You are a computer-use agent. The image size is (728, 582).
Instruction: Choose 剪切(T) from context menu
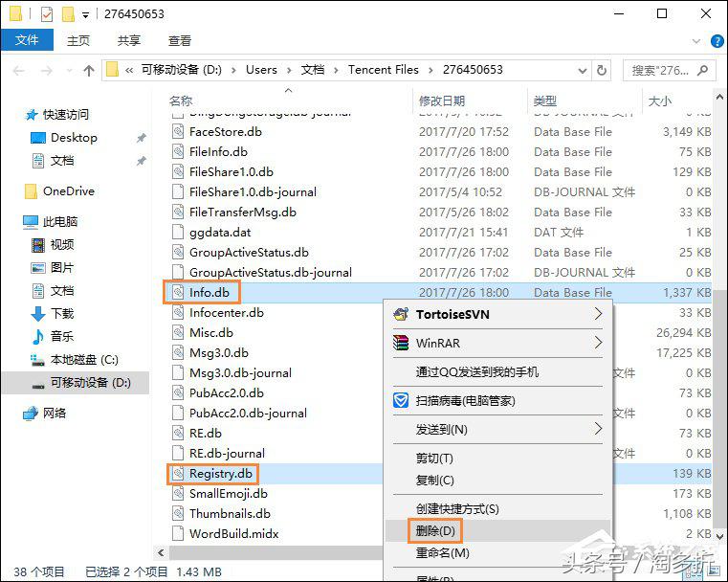497,459
